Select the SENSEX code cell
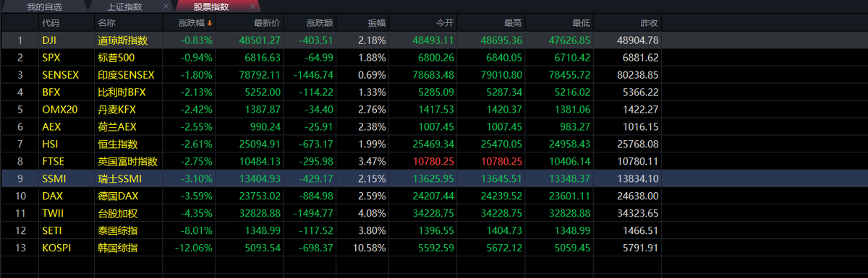The height and width of the screenshot is (278, 868). 60,74
